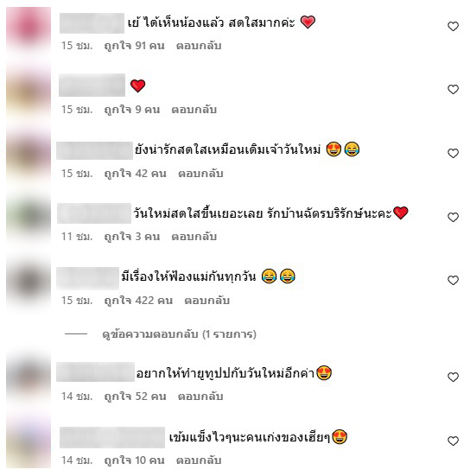Like the heart-only comment with 9 likes

tap(453, 90)
